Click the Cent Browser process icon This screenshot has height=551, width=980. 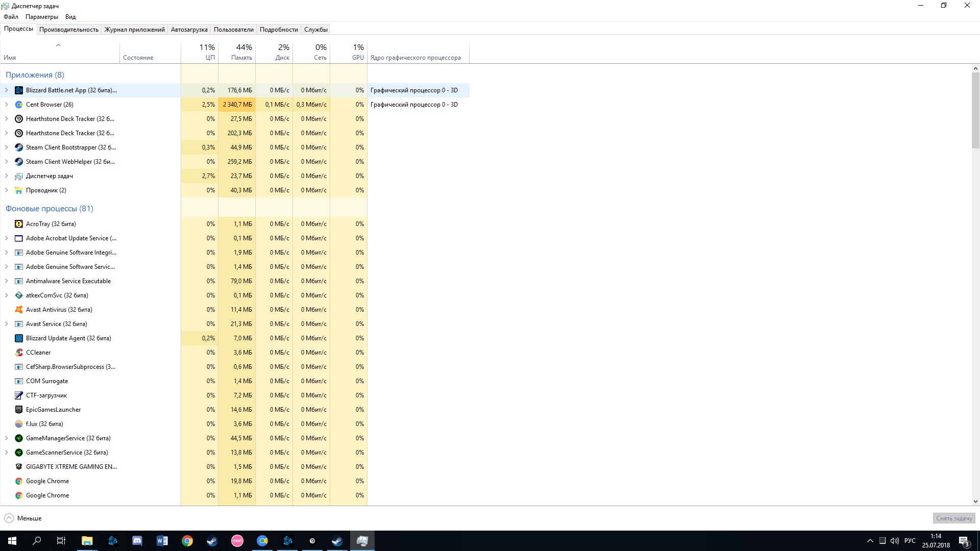pyautogui.click(x=19, y=105)
